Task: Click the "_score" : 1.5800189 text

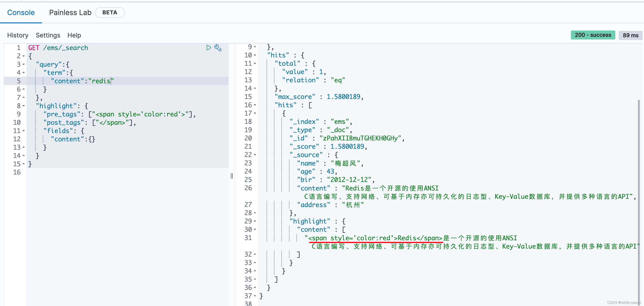Action: 328,146
